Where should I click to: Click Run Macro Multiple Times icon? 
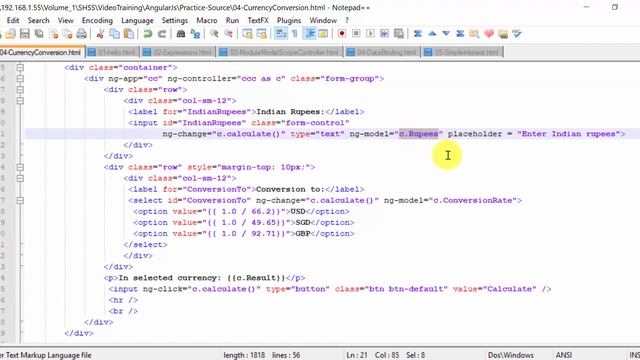click(x=384, y=34)
